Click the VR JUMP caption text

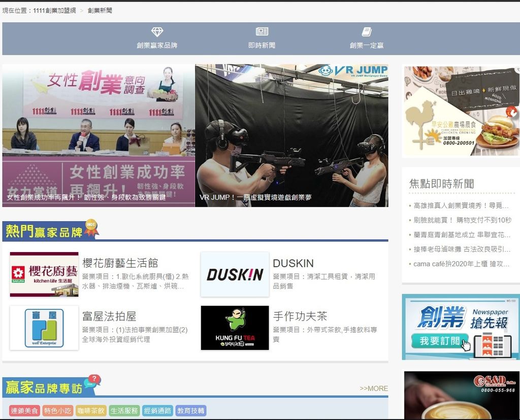(x=255, y=197)
